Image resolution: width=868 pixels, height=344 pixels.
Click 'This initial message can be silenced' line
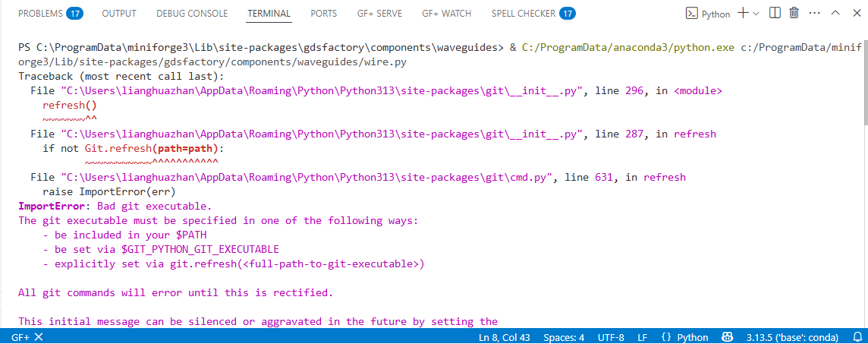[258, 321]
